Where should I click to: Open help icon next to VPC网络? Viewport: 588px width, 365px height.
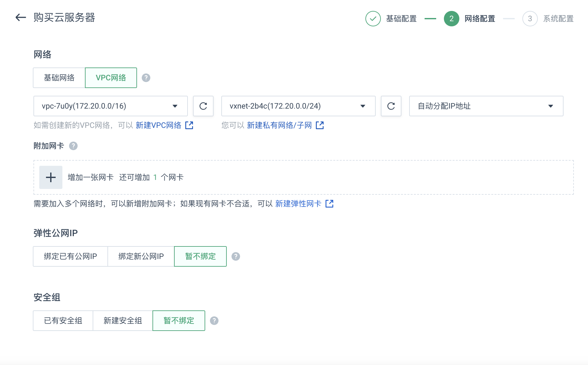(x=146, y=78)
